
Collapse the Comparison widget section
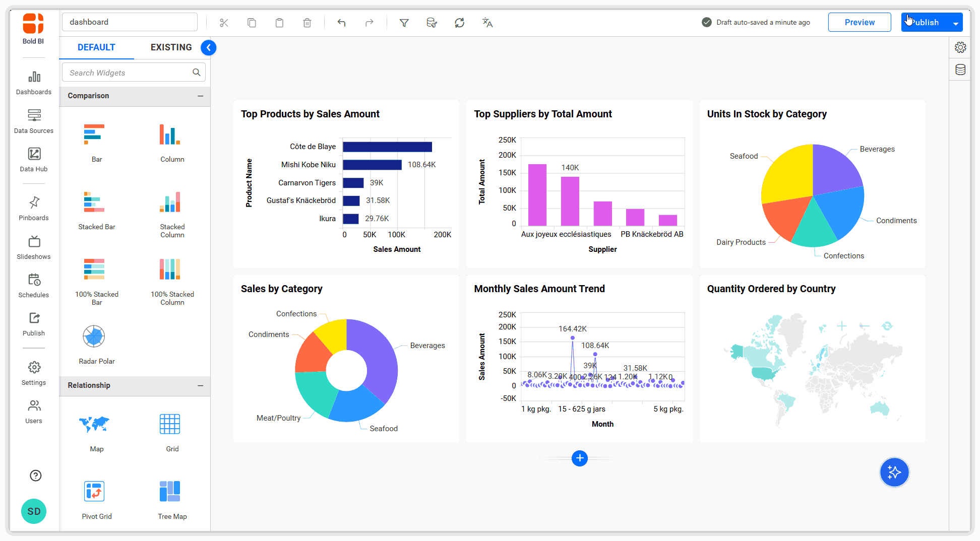click(201, 96)
